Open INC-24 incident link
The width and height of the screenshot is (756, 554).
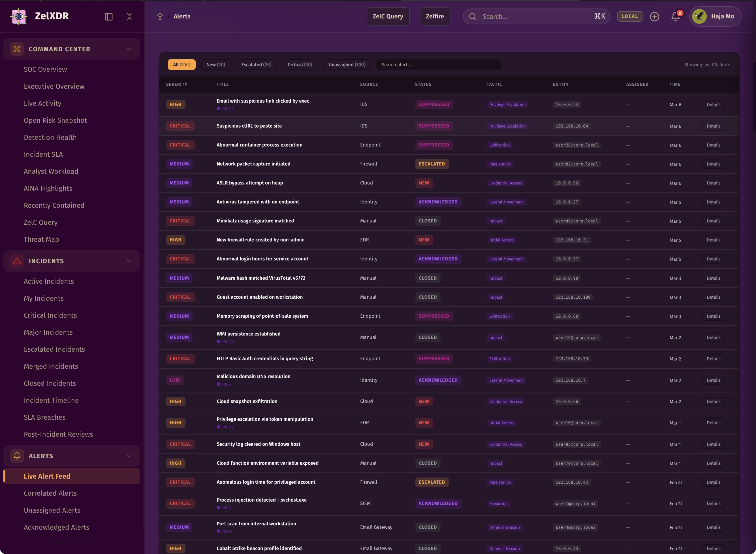pos(228,109)
